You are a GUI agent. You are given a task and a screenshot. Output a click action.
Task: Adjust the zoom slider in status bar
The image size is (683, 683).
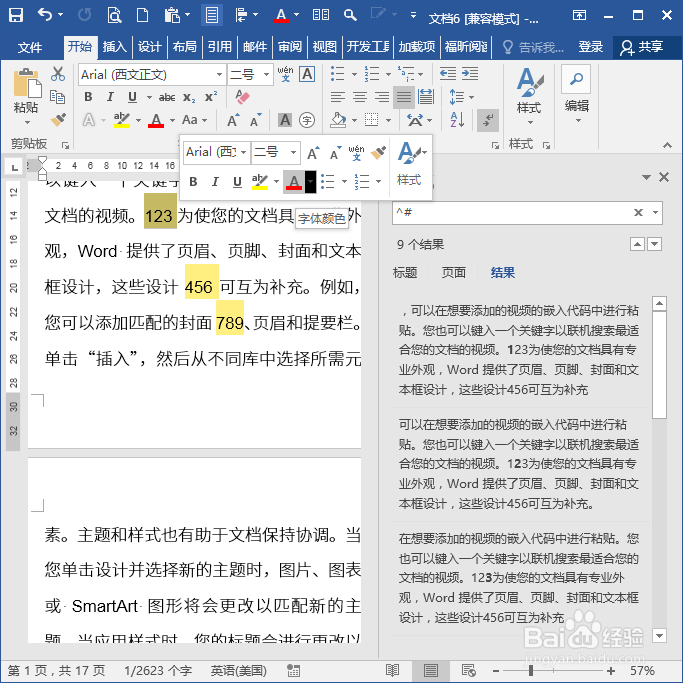[531, 671]
